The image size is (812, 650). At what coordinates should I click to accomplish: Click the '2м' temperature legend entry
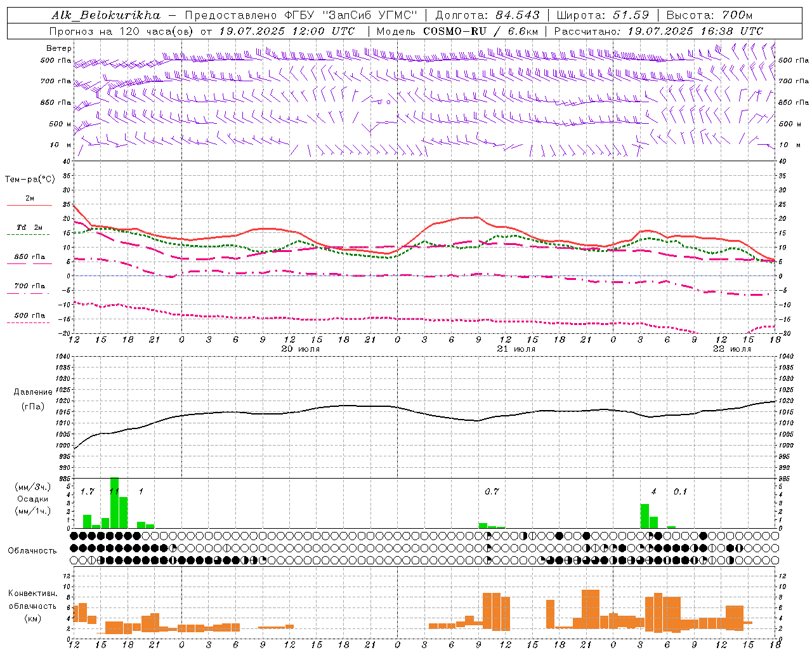click(30, 199)
